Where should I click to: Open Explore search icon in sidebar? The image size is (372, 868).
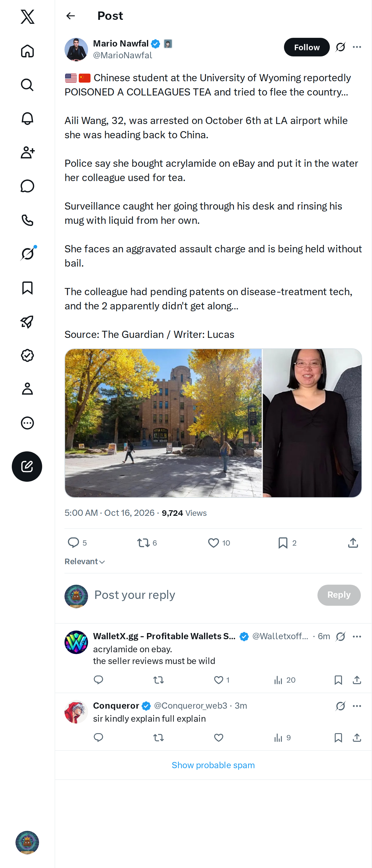tap(27, 85)
